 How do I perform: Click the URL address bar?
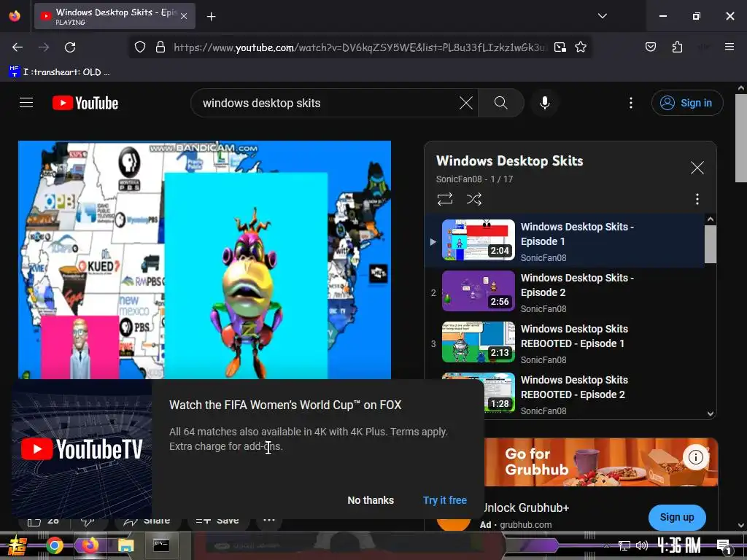pos(360,47)
